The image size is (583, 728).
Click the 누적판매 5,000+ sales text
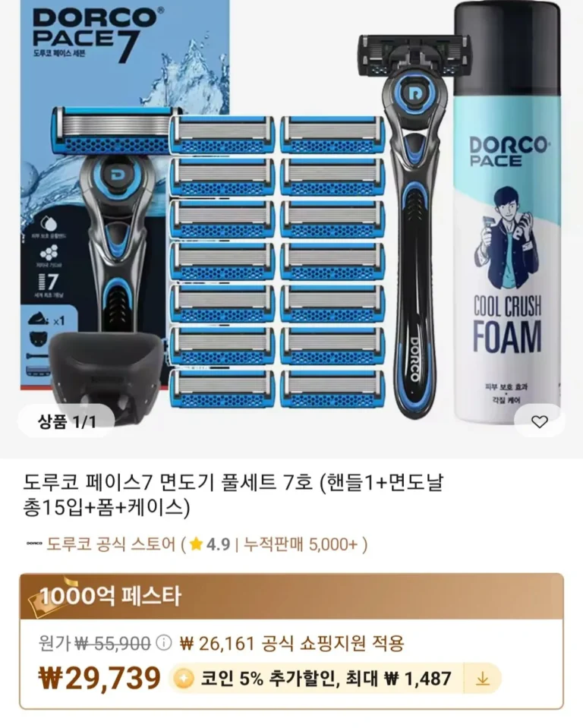click(301, 544)
